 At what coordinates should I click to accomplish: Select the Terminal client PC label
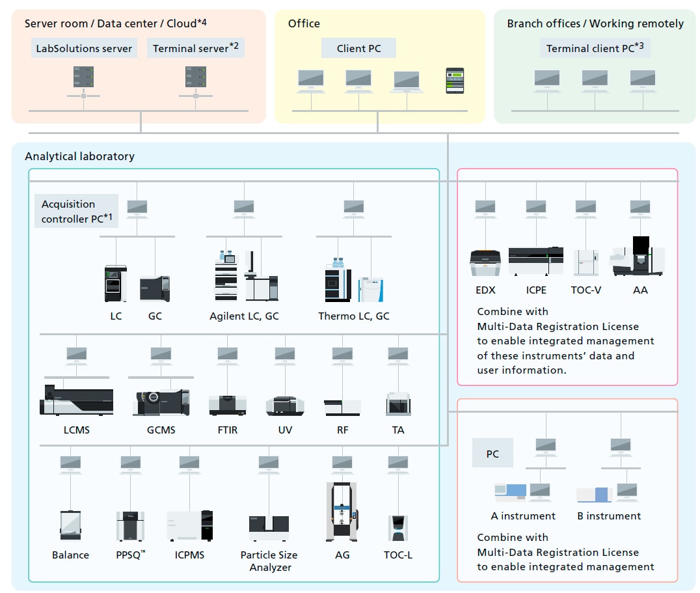pyautogui.click(x=595, y=48)
